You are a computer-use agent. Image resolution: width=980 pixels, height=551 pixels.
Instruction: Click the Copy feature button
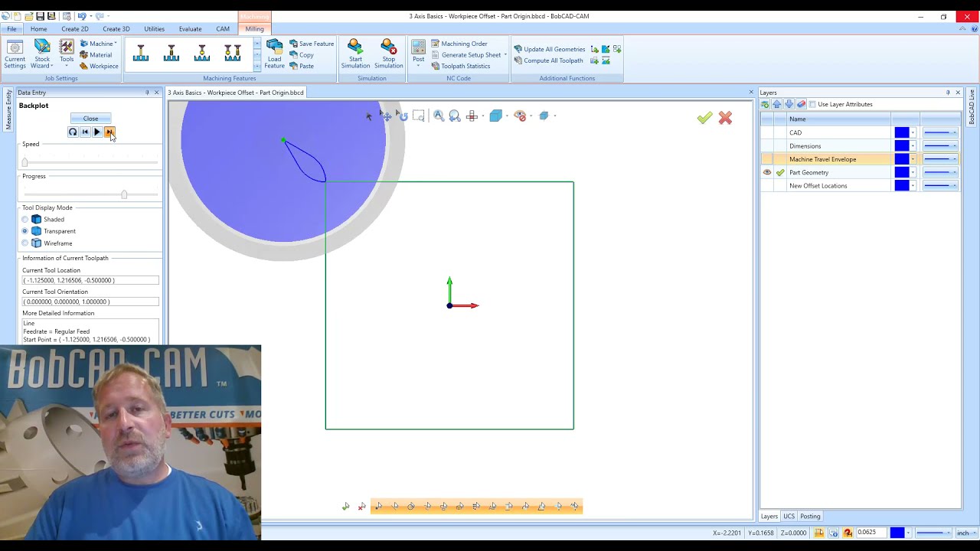pyautogui.click(x=302, y=55)
